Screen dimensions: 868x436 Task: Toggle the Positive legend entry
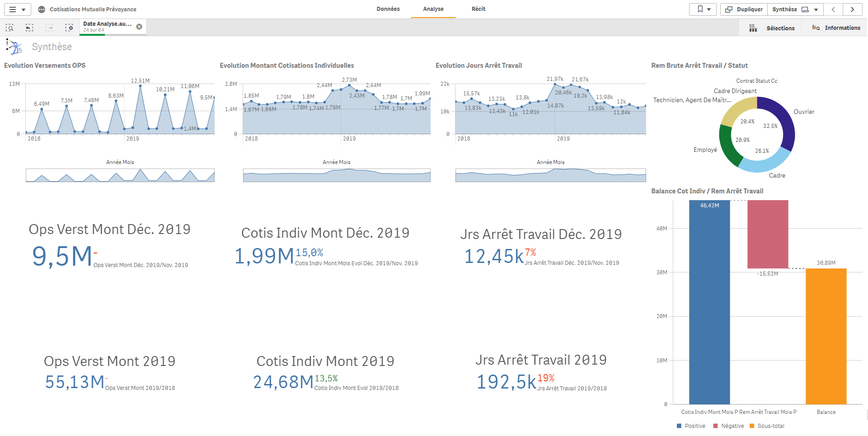click(691, 426)
